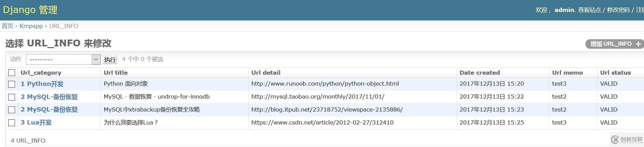Sort by the Url status column header
The height and width of the screenshot is (147, 644).
pyautogui.click(x=615, y=73)
